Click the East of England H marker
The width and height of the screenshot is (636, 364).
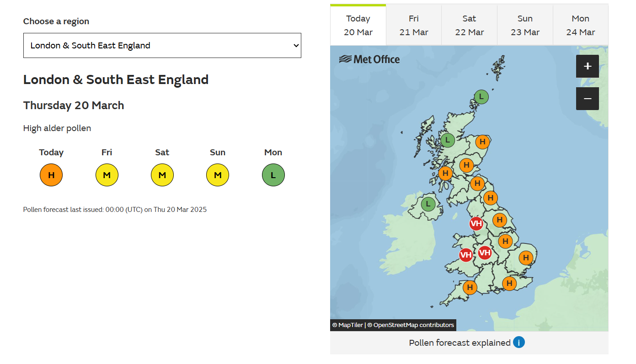pyautogui.click(x=526, y=258)
